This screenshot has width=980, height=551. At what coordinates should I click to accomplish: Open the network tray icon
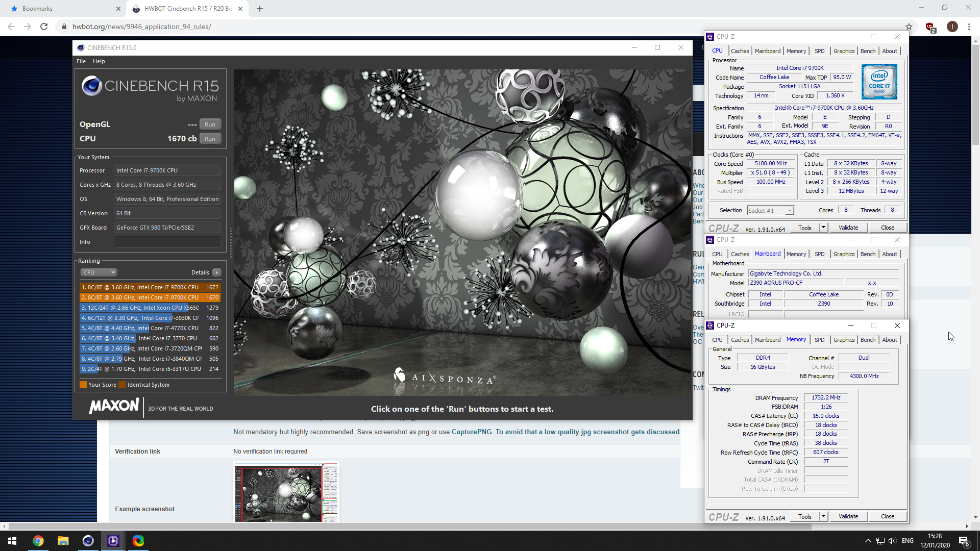(x=880, y=541)
